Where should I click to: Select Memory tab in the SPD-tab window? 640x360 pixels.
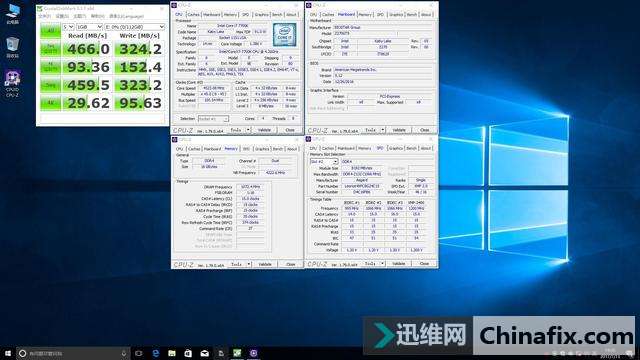click(x=364, y=149)
